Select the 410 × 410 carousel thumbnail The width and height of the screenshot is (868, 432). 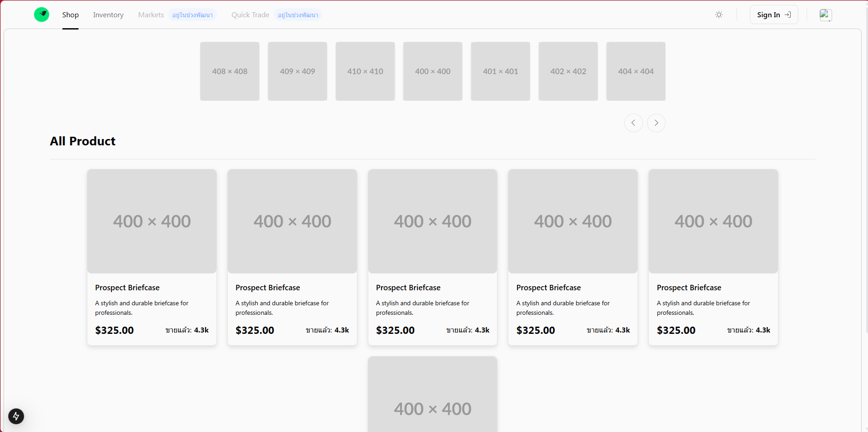pos(365,71)
